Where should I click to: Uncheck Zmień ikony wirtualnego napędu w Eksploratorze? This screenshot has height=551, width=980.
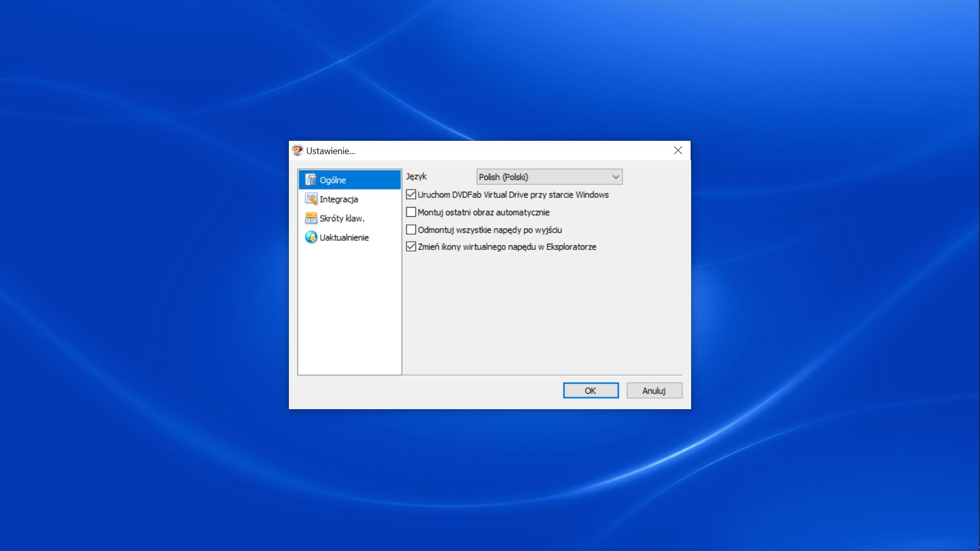click(x=411, y=247)
